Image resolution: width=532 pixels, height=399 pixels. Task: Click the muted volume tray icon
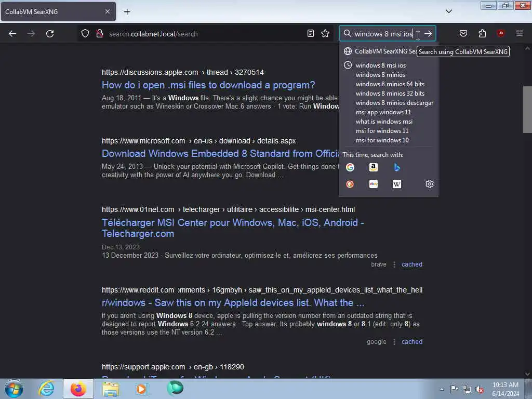(480, 390)
